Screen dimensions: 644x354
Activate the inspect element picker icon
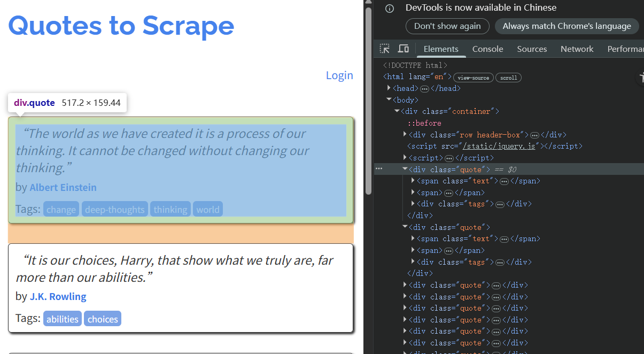(385, 49)
